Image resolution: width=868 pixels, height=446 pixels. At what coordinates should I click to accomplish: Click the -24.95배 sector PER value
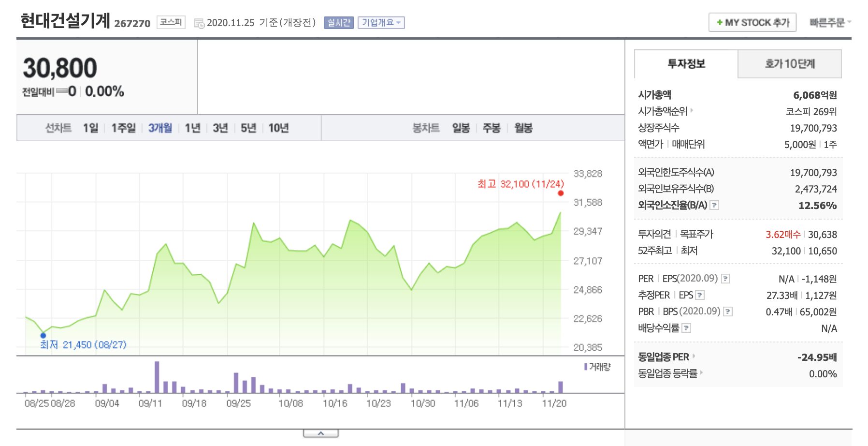(x=817, y=357)
